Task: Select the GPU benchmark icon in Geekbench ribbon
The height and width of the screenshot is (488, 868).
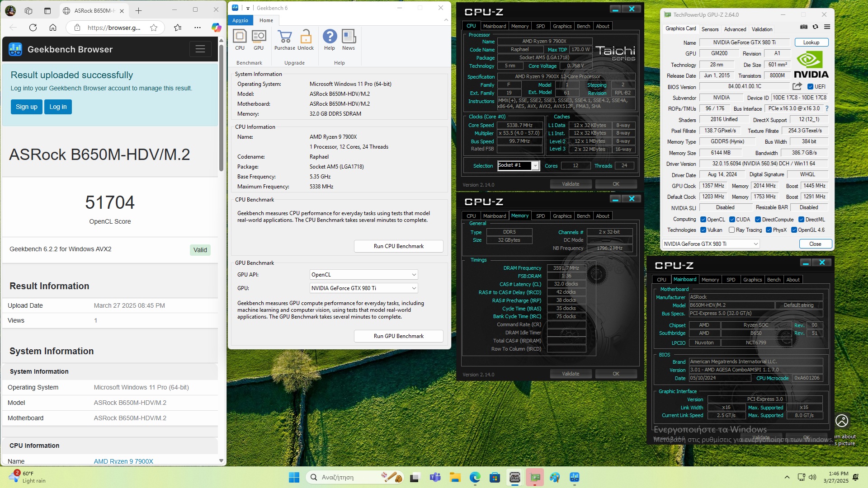Action: (259, 40)
